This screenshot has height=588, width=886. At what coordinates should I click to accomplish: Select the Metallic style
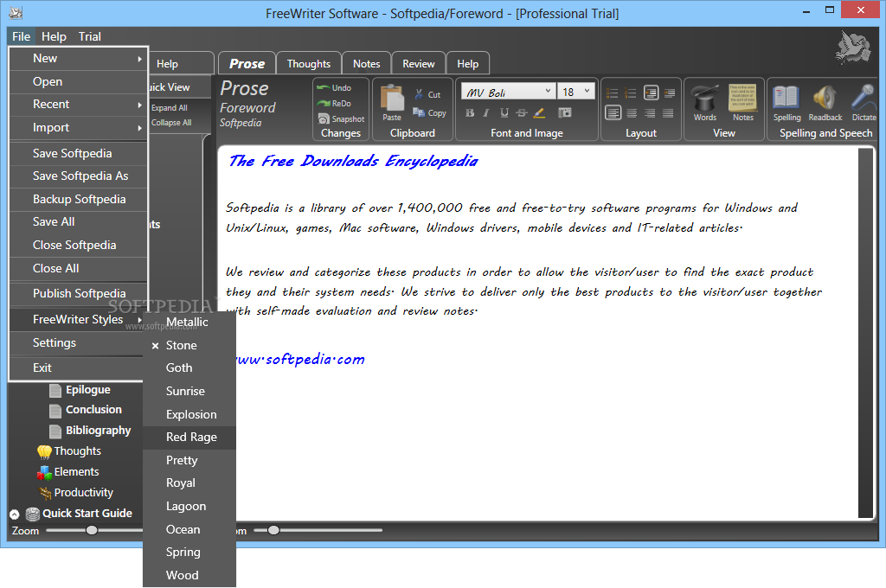[189, 323]
